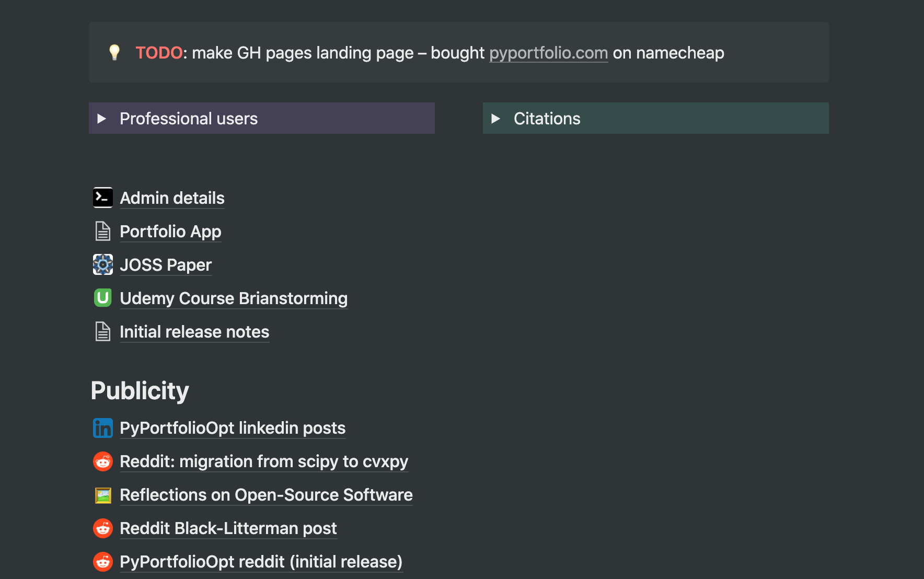The height and width of the screenshot is (579, 924).
Task: Click the Reddit icon beside migration post
Action: click(103, 461)
